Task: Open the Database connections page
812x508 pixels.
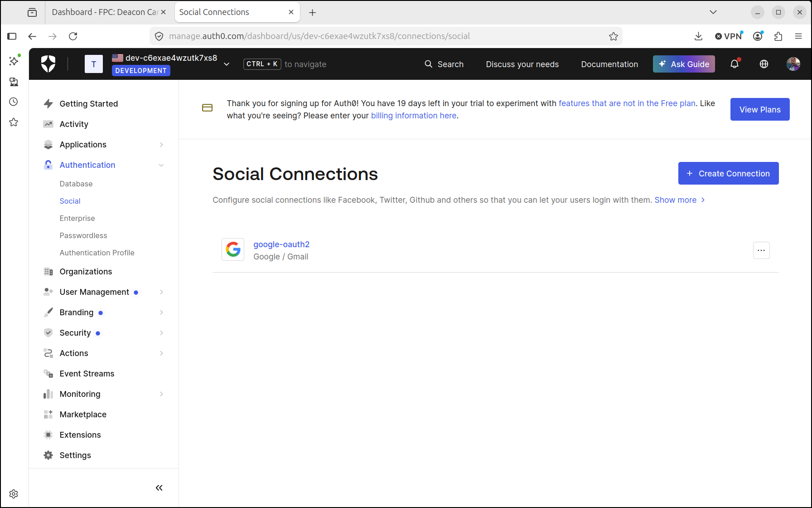Action: pyautogui.click(x=76, y=184)
